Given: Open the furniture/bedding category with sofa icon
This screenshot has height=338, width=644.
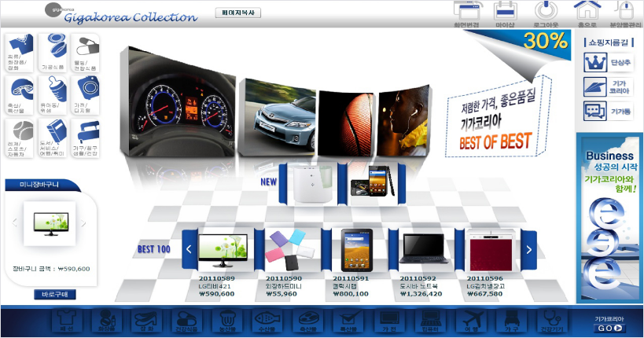Looking at the screenshot, I should [86, 138].
